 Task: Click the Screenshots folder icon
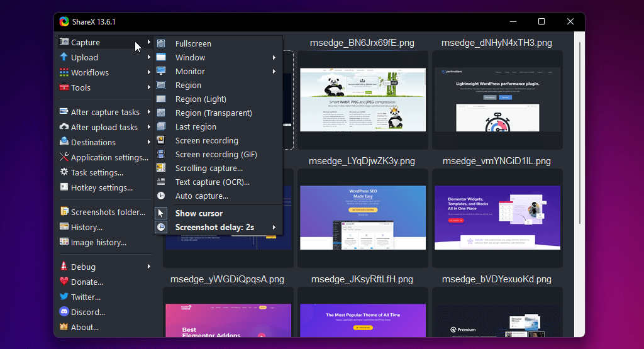64,212
